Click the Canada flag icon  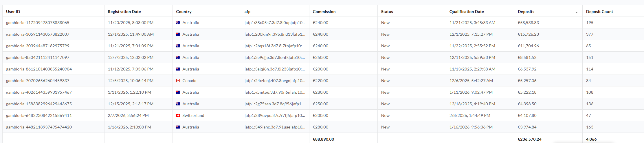(178, 81)
